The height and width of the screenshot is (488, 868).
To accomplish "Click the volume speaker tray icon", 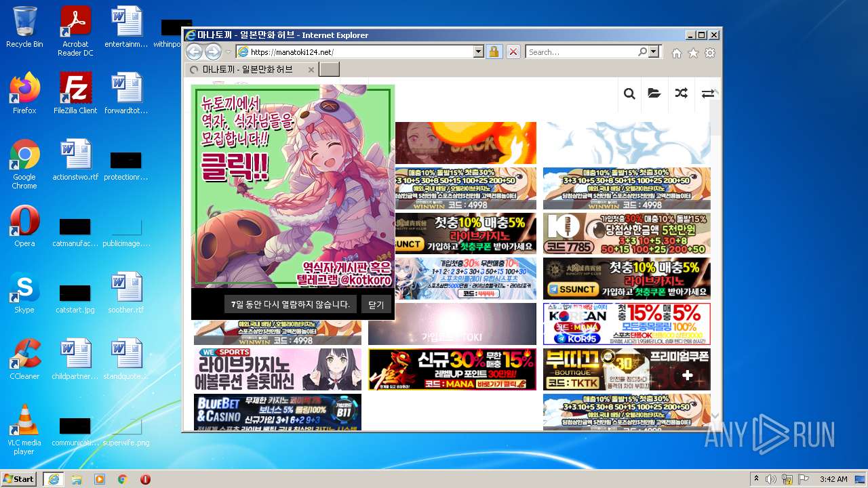I will [771, 479].
